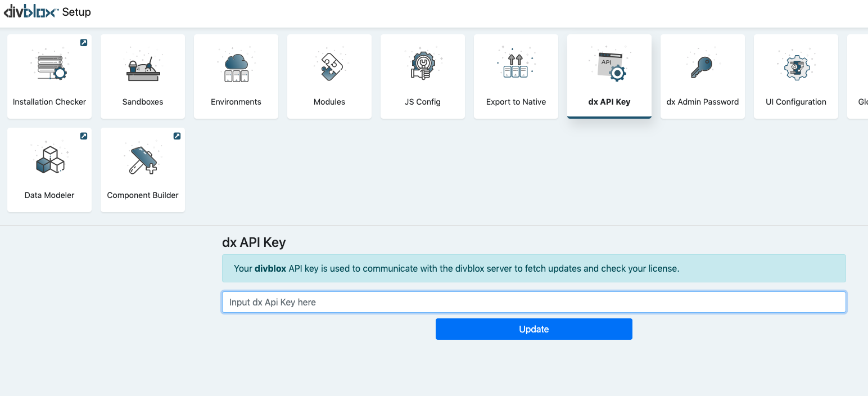The image size is (868, 396).
Task: Click external link badge on Installation Checker
Action: tap(84, 42)
